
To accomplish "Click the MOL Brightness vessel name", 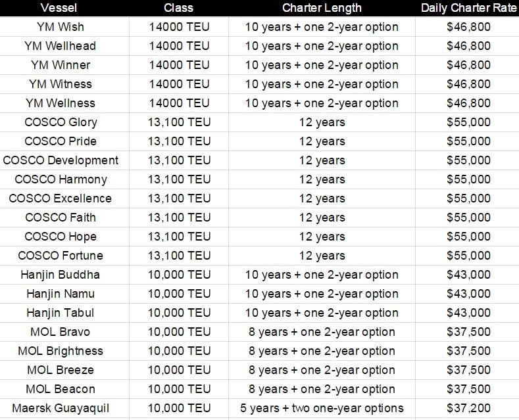I will coord(60,351).
